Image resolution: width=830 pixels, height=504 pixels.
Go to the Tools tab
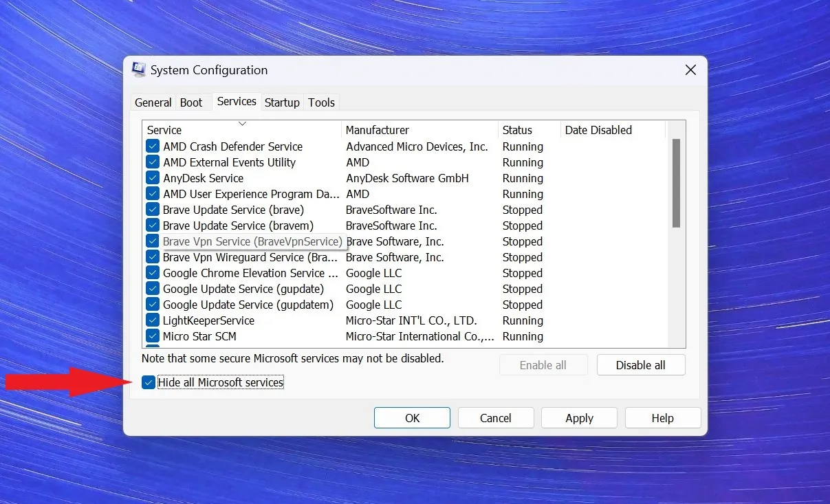coord(321,102)
